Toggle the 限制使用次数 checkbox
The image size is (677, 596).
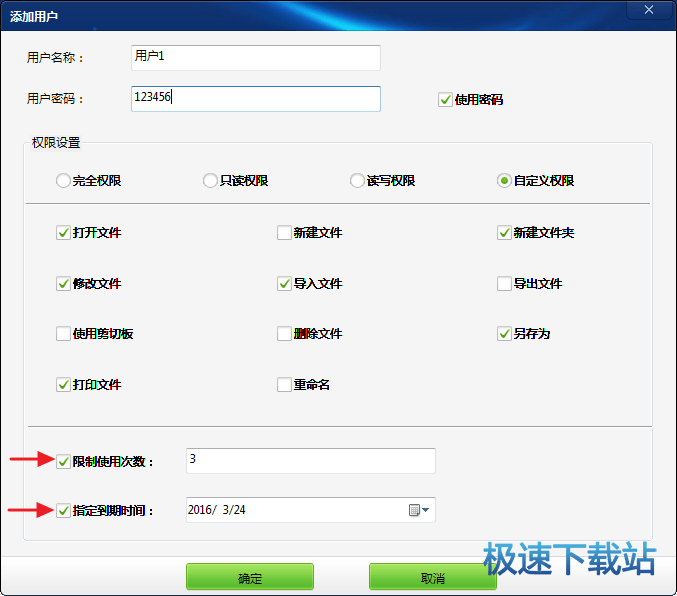coord(63,462)
